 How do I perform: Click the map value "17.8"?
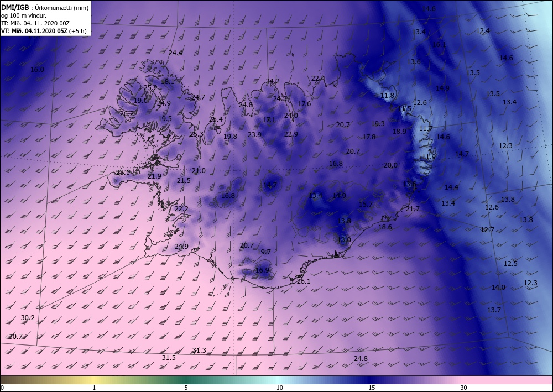coord(369,137)
